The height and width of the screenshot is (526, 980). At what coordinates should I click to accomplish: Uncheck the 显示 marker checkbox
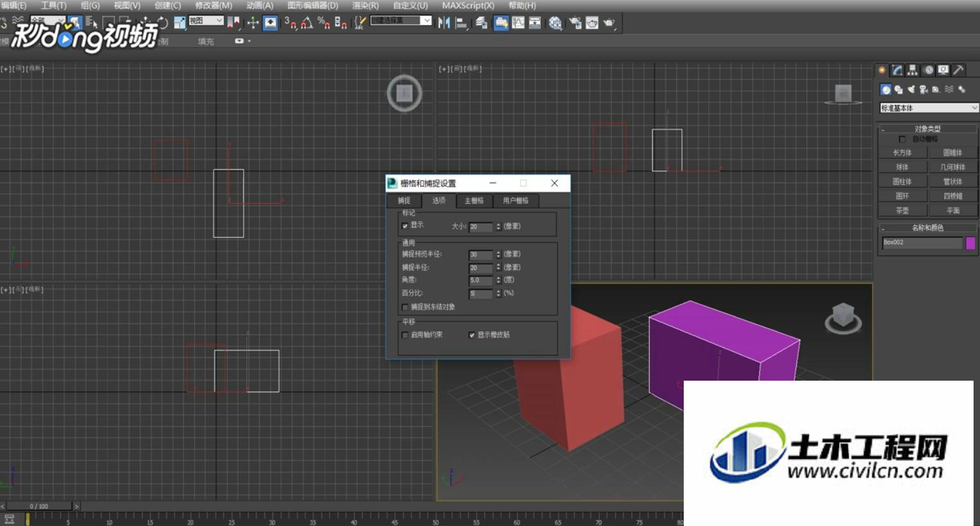pos(405,226)
